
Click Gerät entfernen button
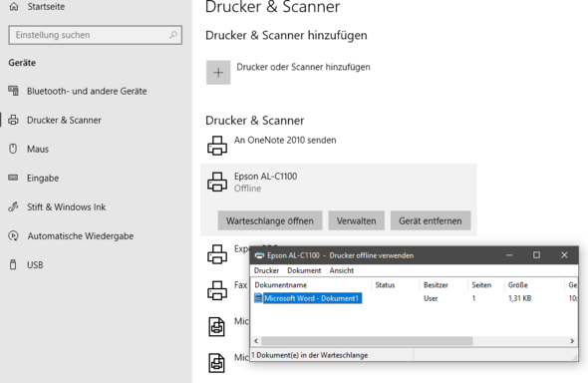[431, 220]
